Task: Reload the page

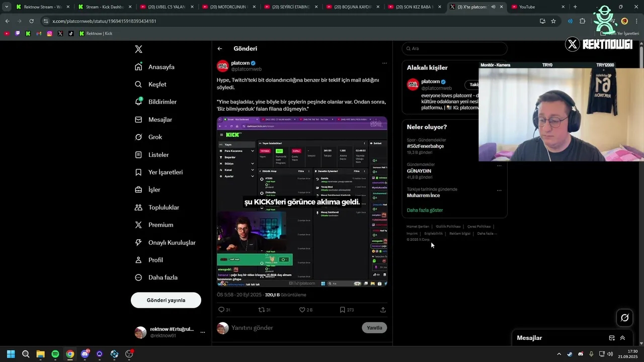Action: coord(31,21)
